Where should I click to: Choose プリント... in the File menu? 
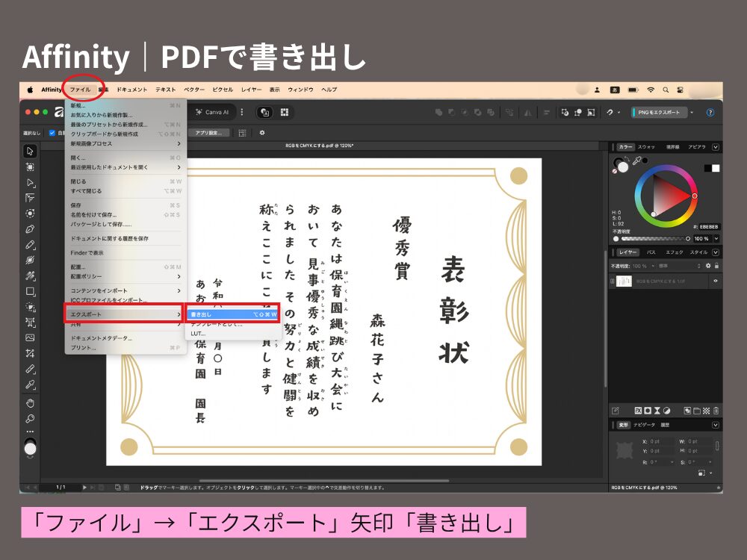[125, 348]
